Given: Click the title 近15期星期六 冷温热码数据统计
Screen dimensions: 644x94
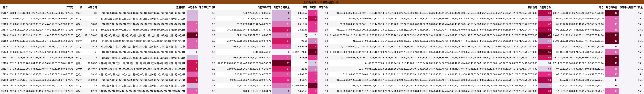Looking at the screenshot, I should 322,2.
